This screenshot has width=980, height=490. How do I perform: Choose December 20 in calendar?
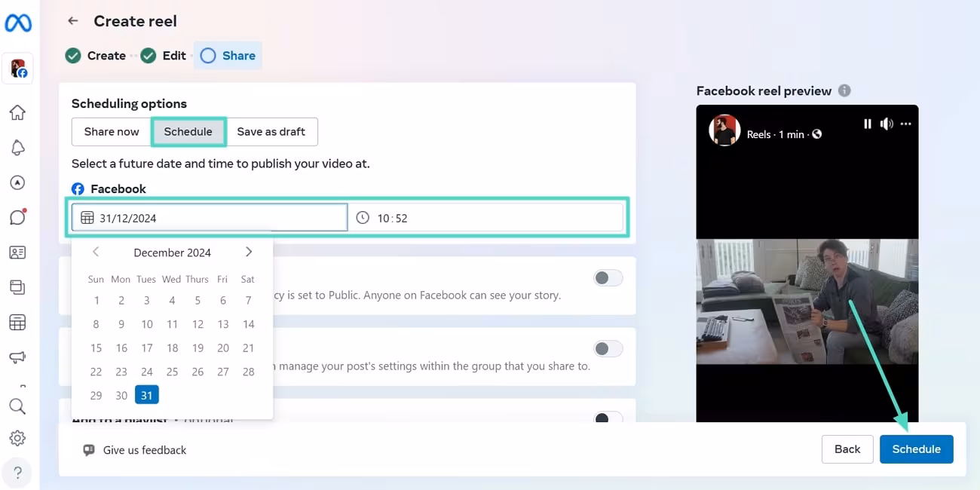point(223,348)
